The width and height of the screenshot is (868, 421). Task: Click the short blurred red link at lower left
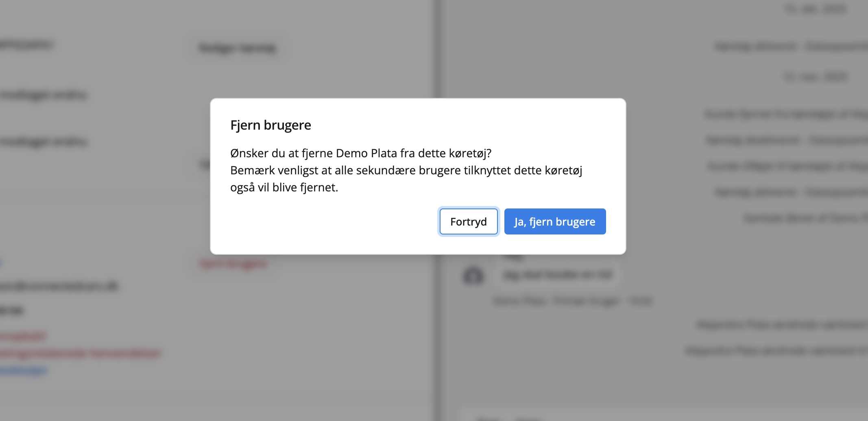coord(22,336)
